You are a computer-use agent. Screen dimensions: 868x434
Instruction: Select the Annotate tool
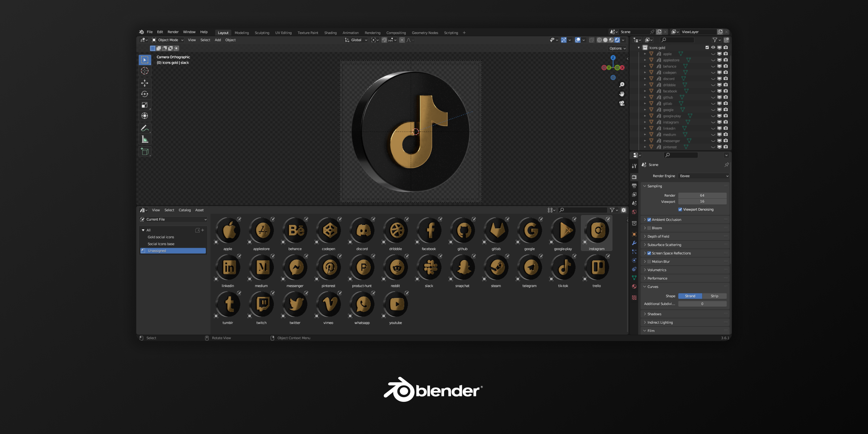click(145, 128)
